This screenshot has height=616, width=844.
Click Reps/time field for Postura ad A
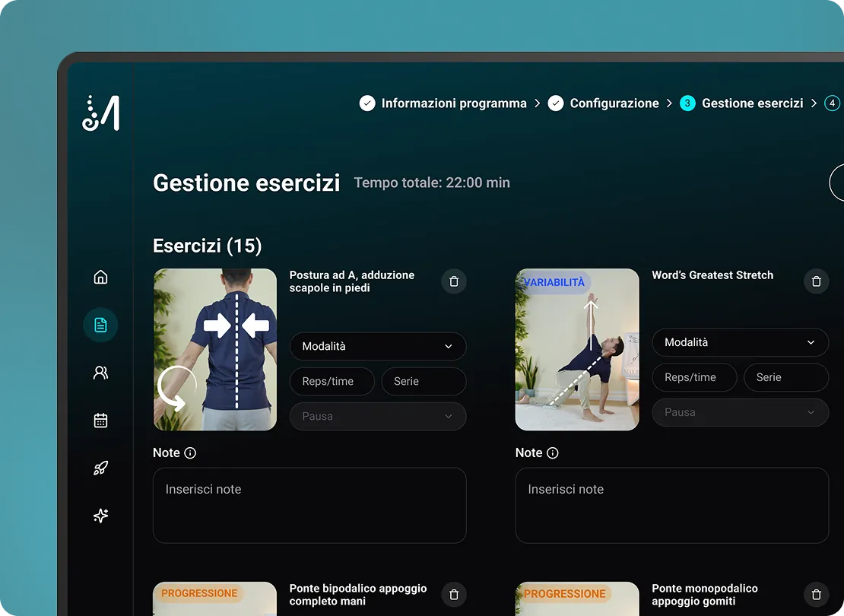[332, 381]
